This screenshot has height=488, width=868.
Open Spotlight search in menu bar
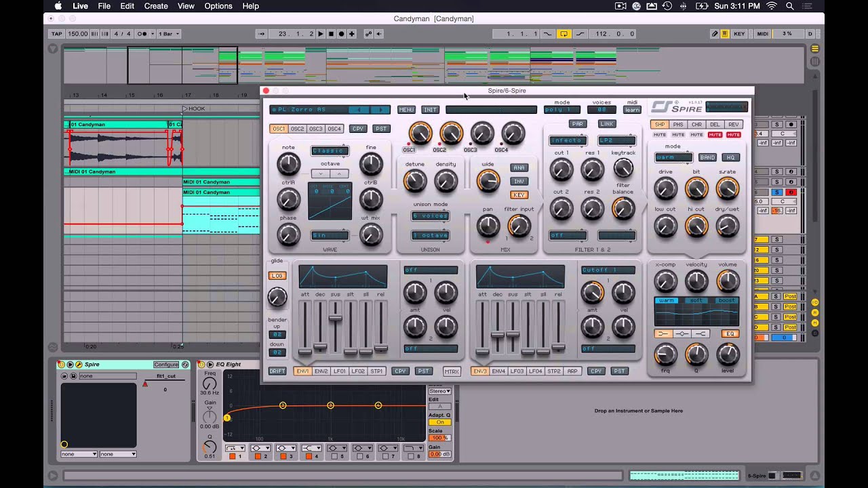[790, 6]
